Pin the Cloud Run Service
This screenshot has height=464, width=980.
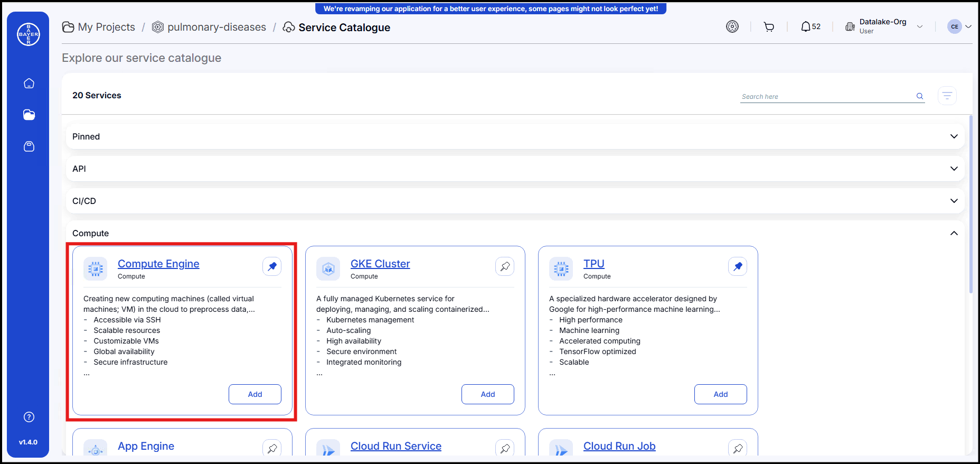tap(505, 448)
